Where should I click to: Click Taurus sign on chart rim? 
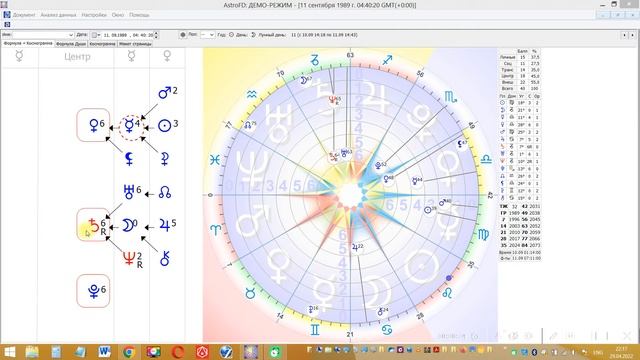(250, 293)
